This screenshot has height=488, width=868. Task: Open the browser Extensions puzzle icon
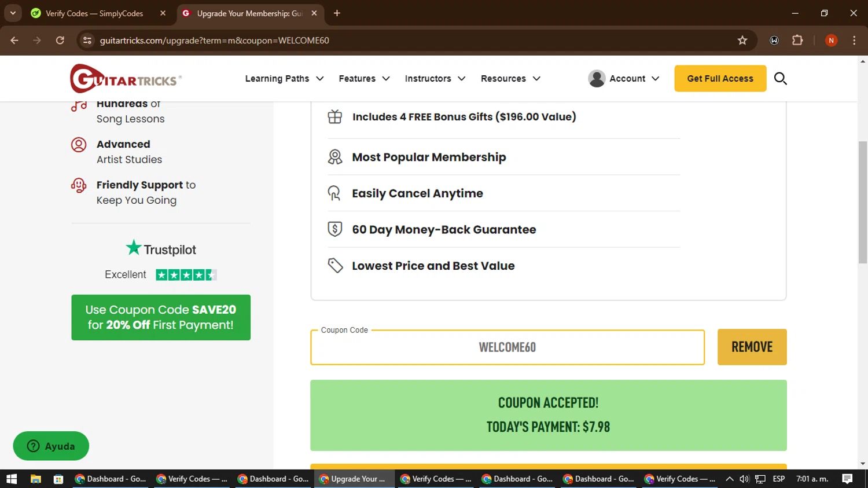797,40
